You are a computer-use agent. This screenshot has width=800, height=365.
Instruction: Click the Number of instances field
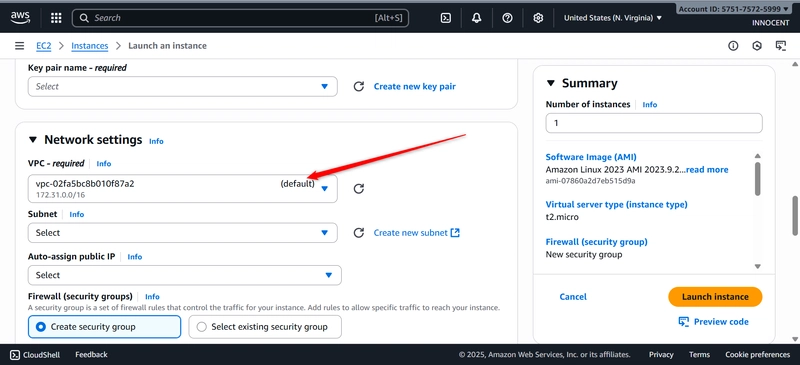654,123
